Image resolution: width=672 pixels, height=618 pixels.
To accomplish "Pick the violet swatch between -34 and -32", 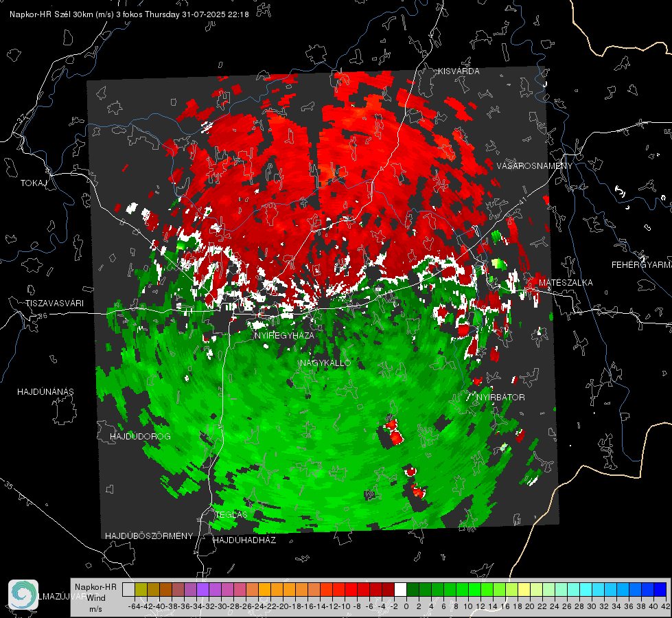I will 202,589.
